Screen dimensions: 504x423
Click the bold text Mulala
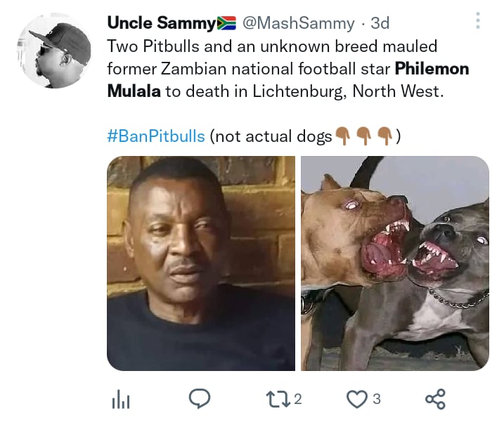(x=134, y=91)
